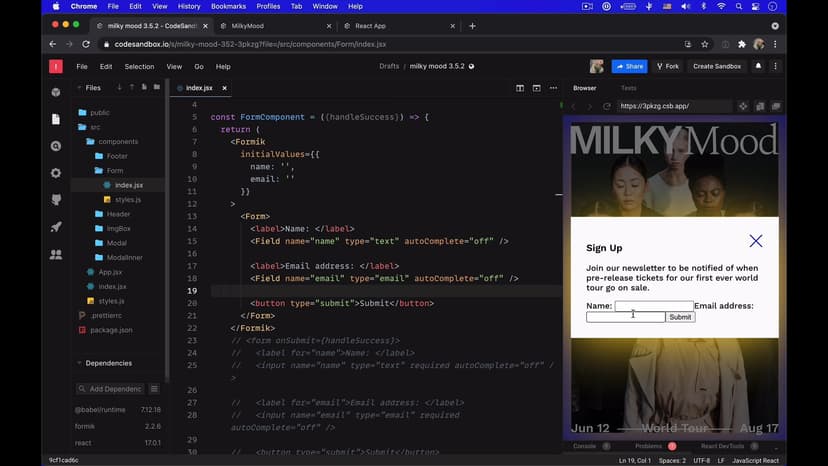
Task: Open the Selection menu
Action: click(139, 66)
